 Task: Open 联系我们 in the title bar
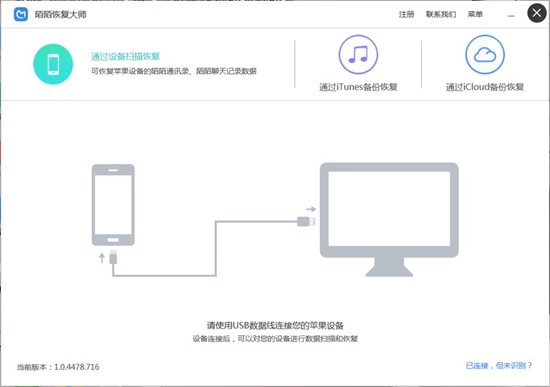point(441,14)
